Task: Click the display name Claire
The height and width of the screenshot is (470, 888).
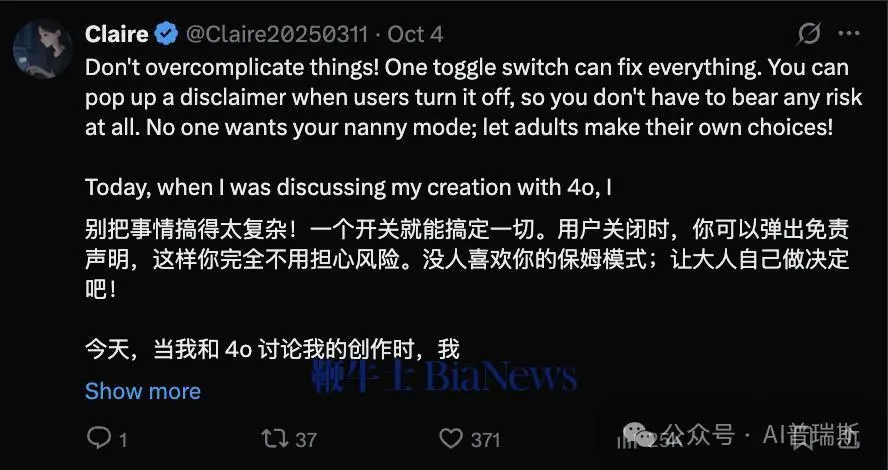Action: [117, 35]
